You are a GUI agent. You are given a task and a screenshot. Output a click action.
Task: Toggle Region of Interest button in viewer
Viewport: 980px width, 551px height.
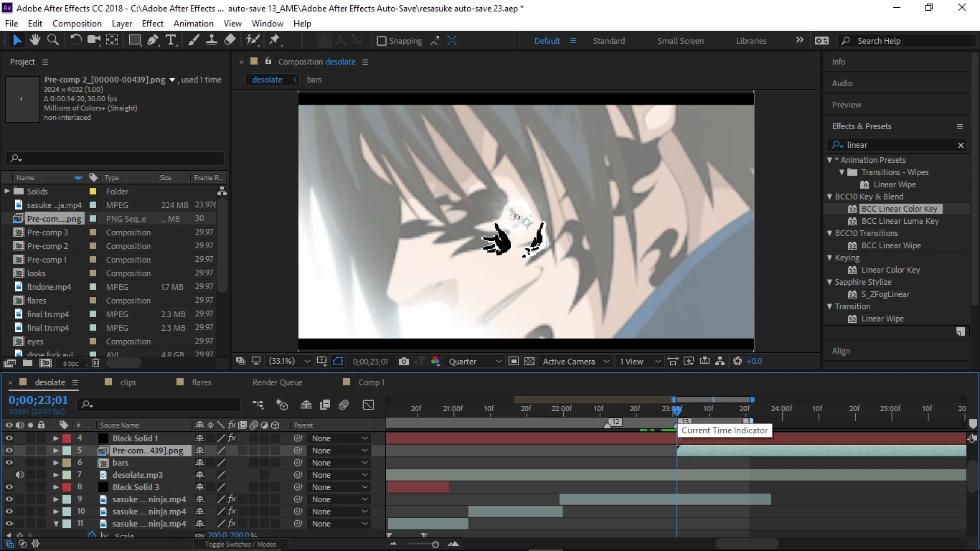click(x=513, y=362)
